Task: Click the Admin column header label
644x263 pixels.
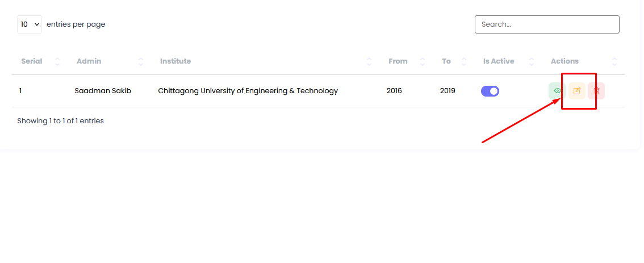Action: pyautogui.click(x=89, y=61)
